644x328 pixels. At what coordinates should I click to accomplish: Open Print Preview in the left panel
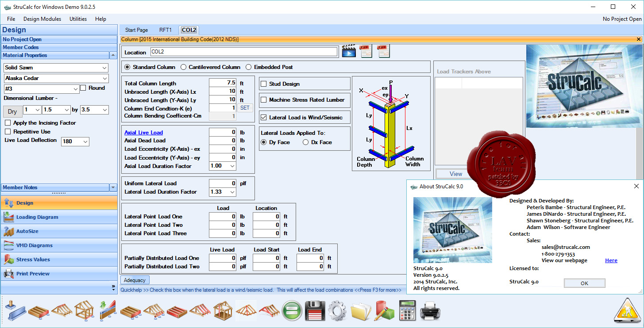click(59, 274)
